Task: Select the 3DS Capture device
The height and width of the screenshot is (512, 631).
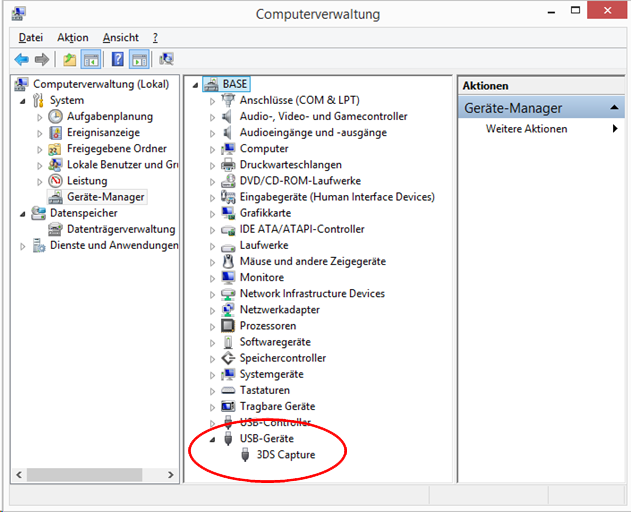Action: 286,454
